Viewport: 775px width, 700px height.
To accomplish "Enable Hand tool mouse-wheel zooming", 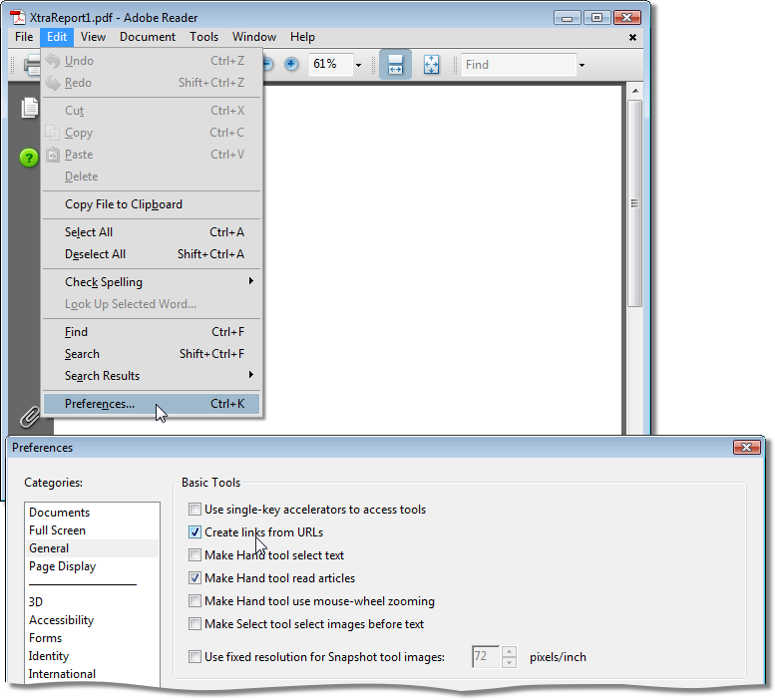I will [194, 600].
